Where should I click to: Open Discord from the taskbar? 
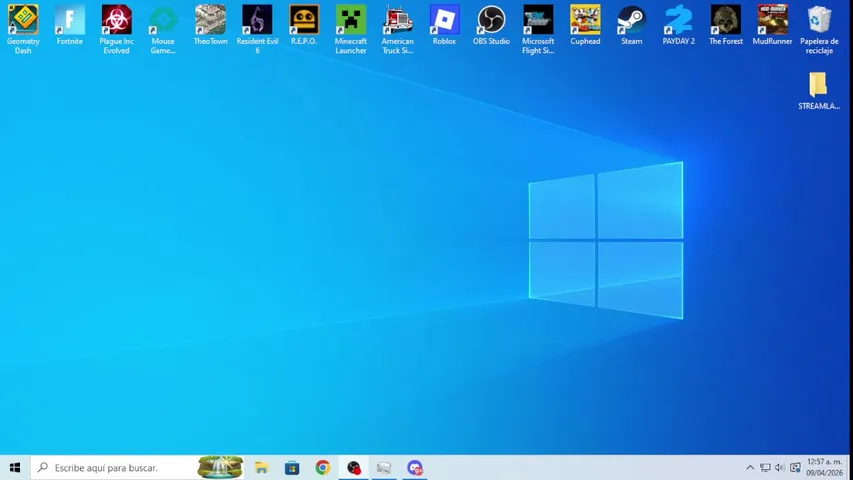pyautogui.click(x=415, y=467)
